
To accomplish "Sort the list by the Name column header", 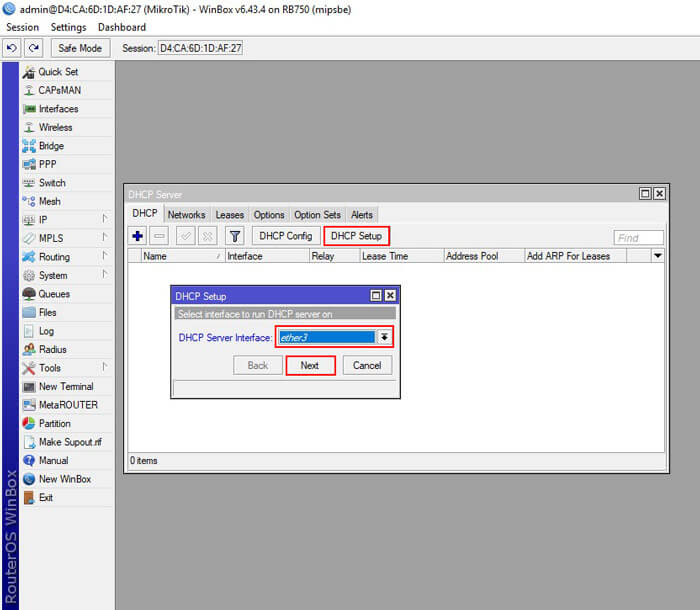I will tap(183, 256).
